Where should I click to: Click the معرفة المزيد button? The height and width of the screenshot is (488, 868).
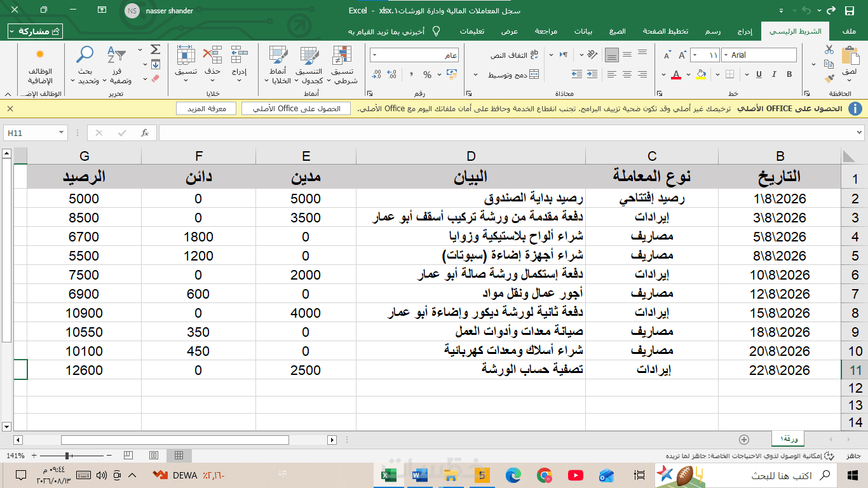point(207,109)
